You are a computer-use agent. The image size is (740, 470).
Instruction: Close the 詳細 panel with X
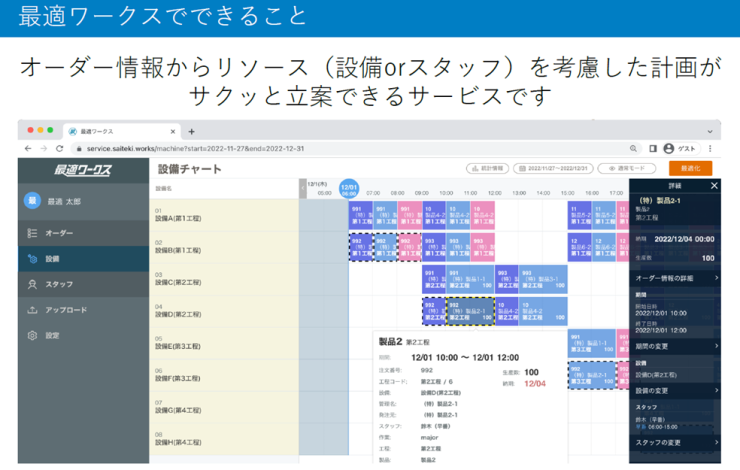coord(714,186)
